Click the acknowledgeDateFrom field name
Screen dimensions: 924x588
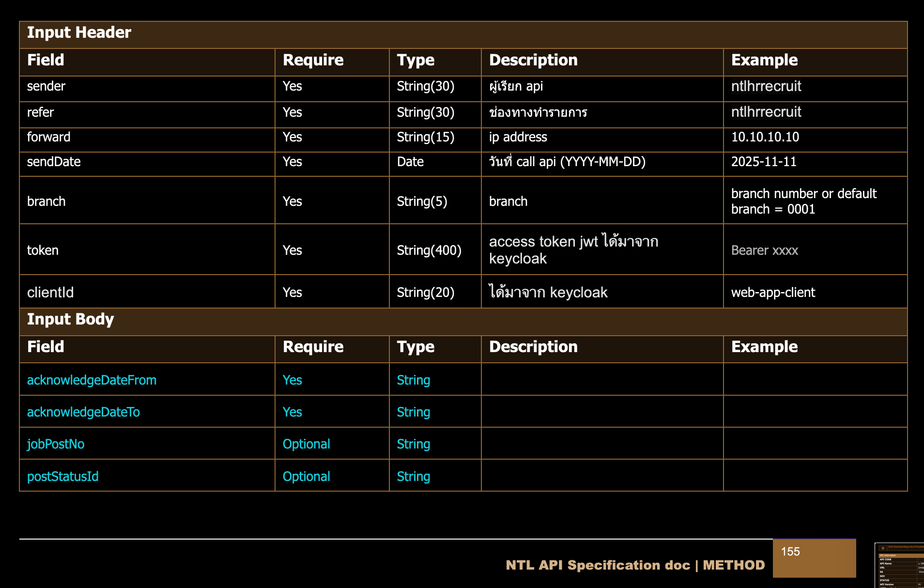click(x=92, y=380)
